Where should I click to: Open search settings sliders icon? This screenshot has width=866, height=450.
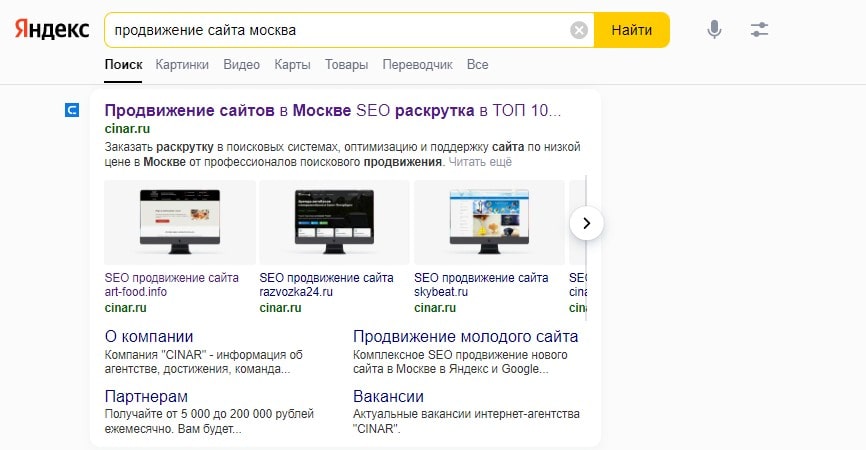pos(759,29)
